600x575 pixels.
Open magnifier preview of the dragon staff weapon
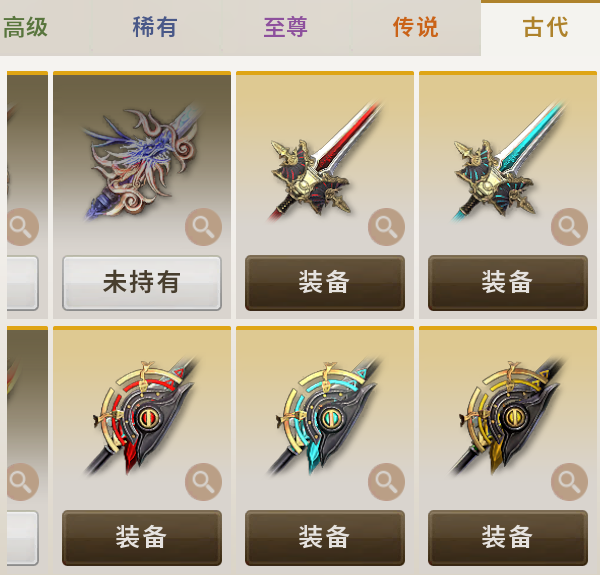click(x=203, y=227)
